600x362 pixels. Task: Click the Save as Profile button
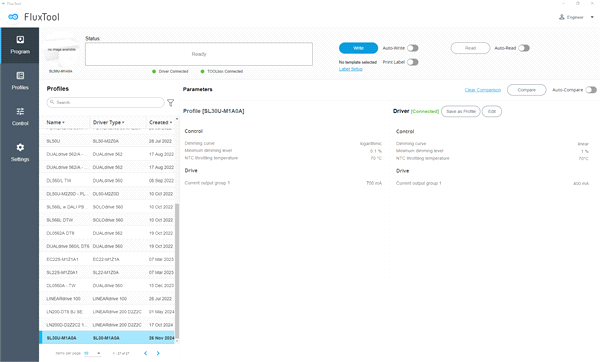[x=461, y=111]
